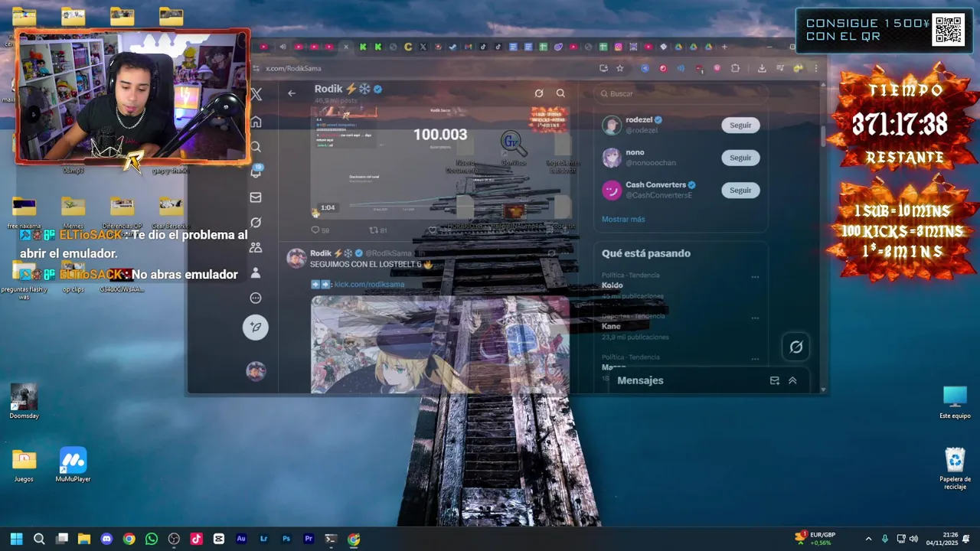980x551 pixels.
Task: Switch to the first Kick tab
Action: pos(363,47)
